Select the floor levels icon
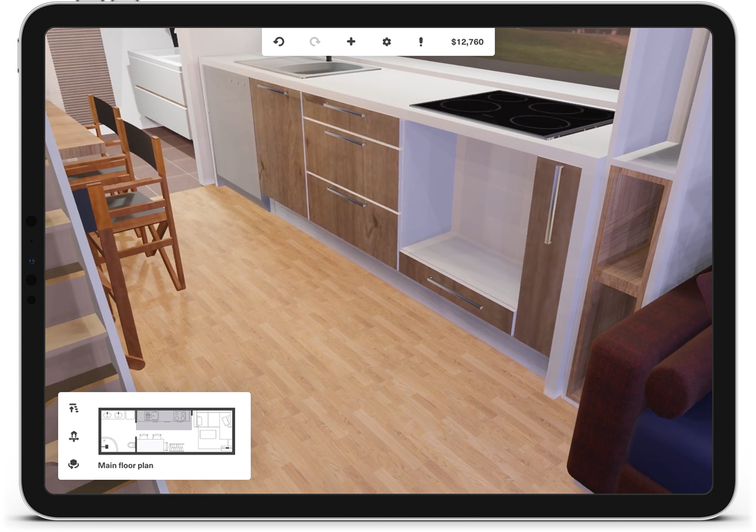Viewport: 756px width, 532px height. 74,408
